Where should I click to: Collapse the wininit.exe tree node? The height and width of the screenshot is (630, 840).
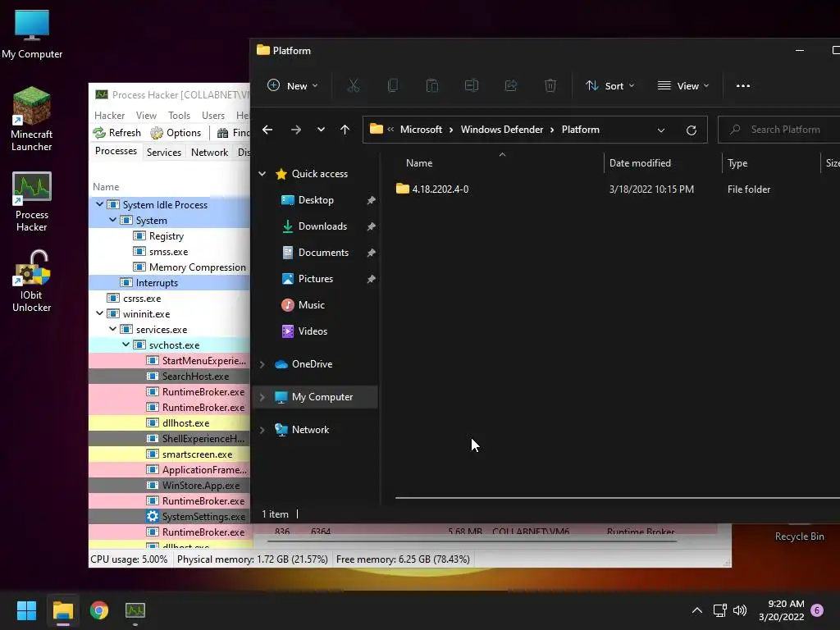99,313
